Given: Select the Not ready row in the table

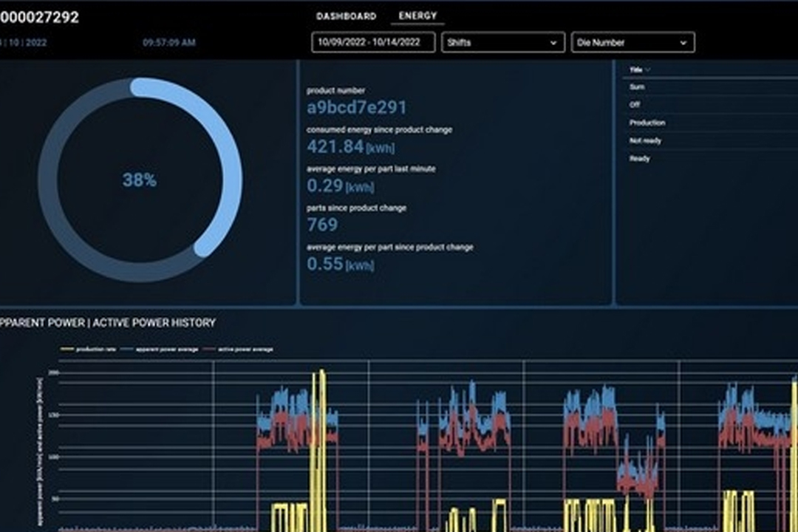Looking at the screenshot, I should coord(711,140).
